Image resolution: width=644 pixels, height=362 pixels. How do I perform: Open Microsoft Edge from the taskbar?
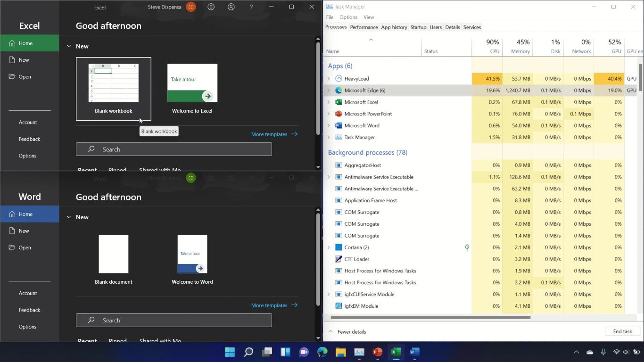coord(322,352)
